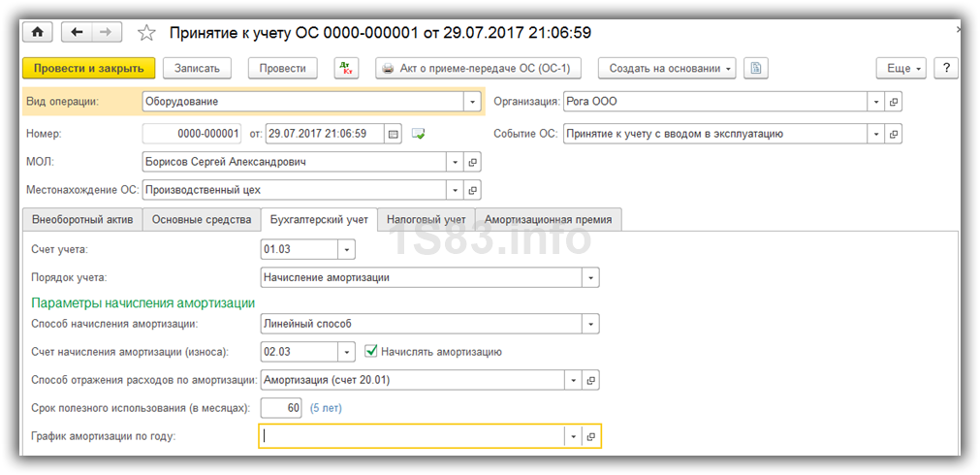Go to the home page icon

pos(38,33)
